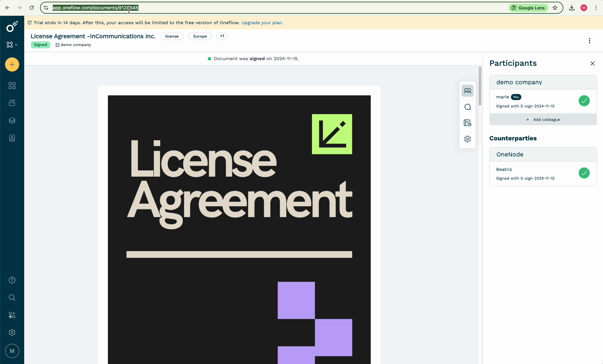The width and height of the screenshot is (603, 364).
Task: Open document settings gear icon
Action: [468, 139]
